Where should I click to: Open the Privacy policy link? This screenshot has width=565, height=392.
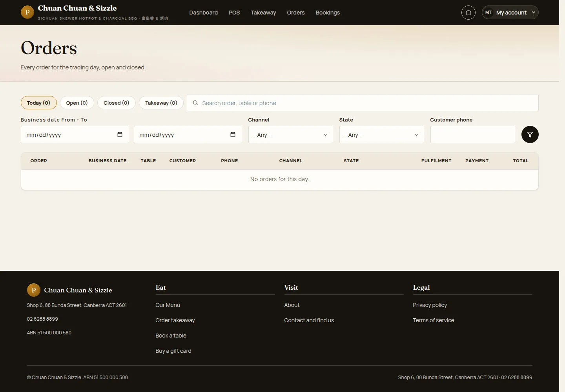coord(430,305)
